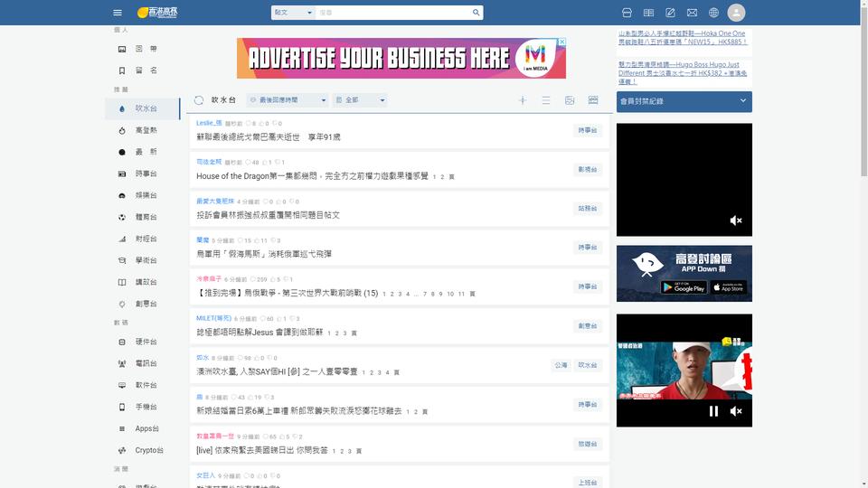Switch to list lines view icon
Viewport: 868px width, 488px height.
[x=546, y=100]
